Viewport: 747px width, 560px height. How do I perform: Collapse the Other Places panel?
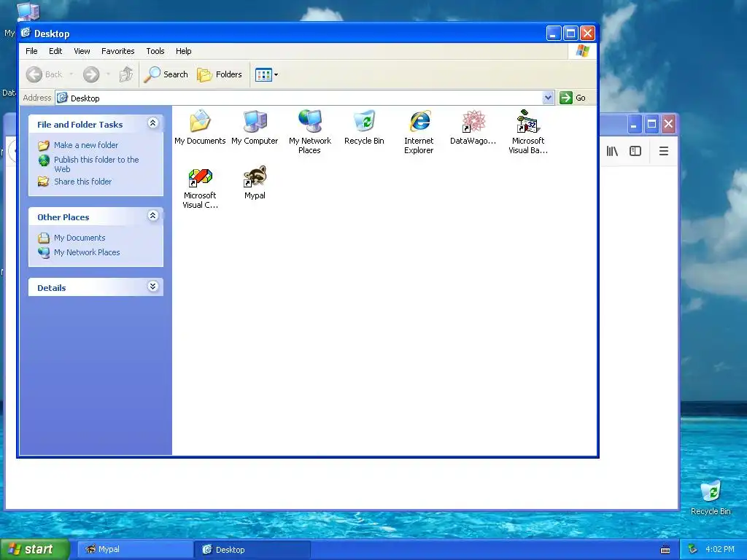pos(152,216)
